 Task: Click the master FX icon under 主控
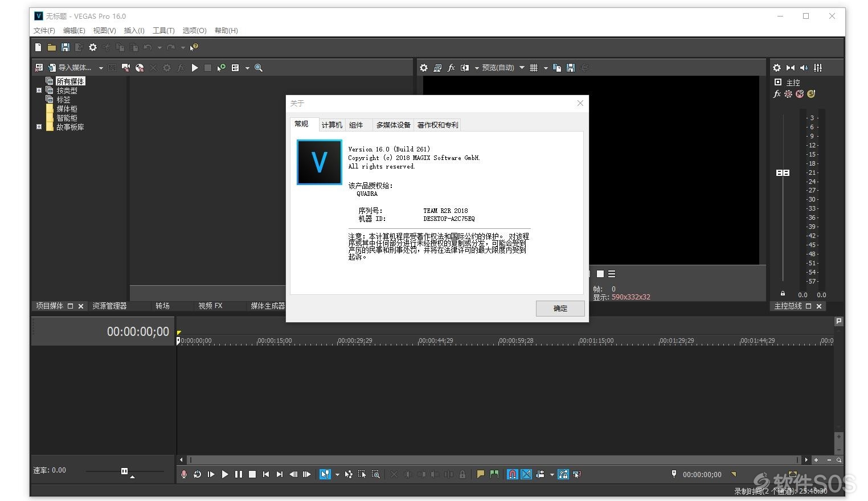coord(777,94)
